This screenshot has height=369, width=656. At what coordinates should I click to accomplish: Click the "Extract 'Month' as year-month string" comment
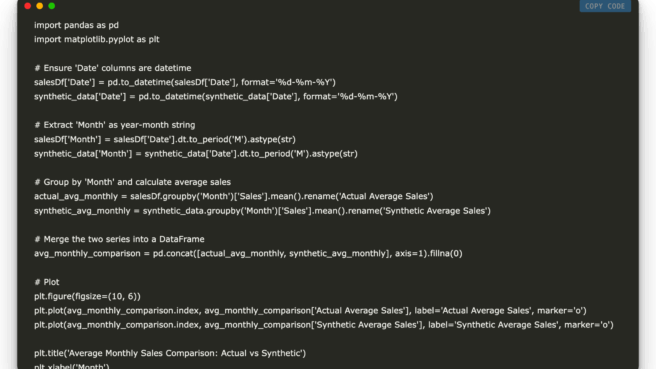click(115, 125)
